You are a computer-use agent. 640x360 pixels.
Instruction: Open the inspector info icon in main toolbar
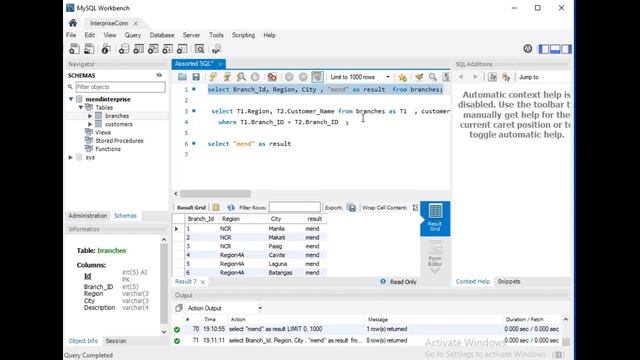[106, 49]
